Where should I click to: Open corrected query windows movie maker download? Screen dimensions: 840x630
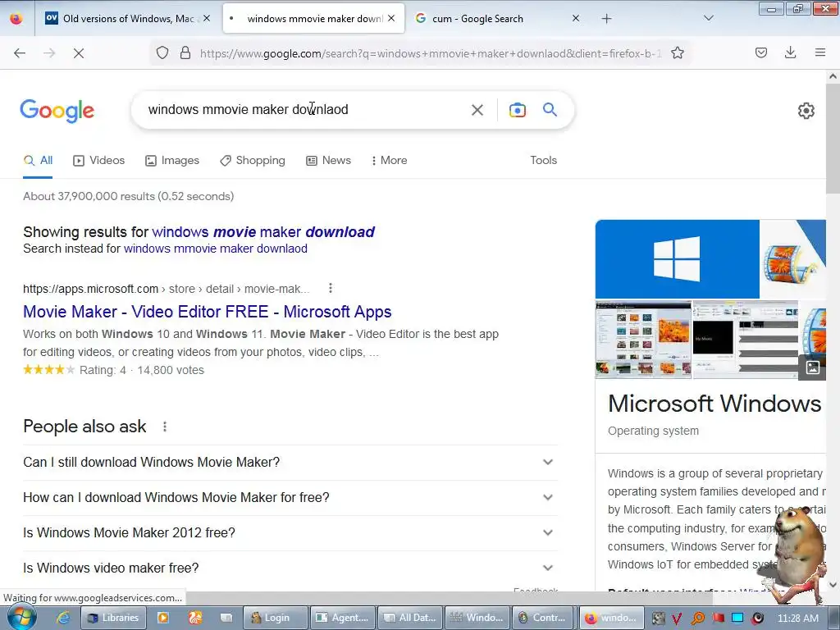(263, 232)
